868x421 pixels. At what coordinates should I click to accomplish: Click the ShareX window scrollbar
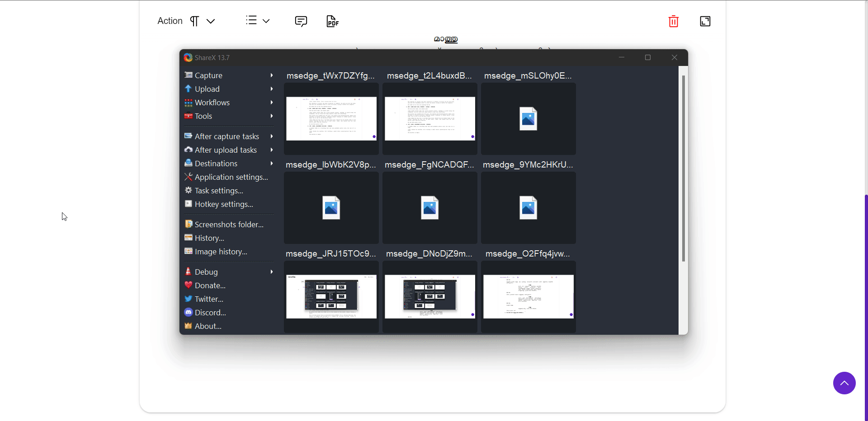[x=683, y=168]
